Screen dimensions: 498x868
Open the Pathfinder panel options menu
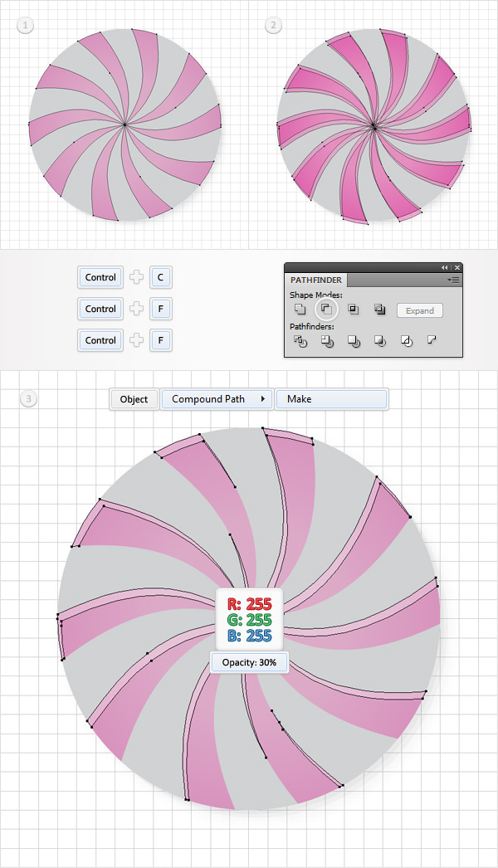452,280
